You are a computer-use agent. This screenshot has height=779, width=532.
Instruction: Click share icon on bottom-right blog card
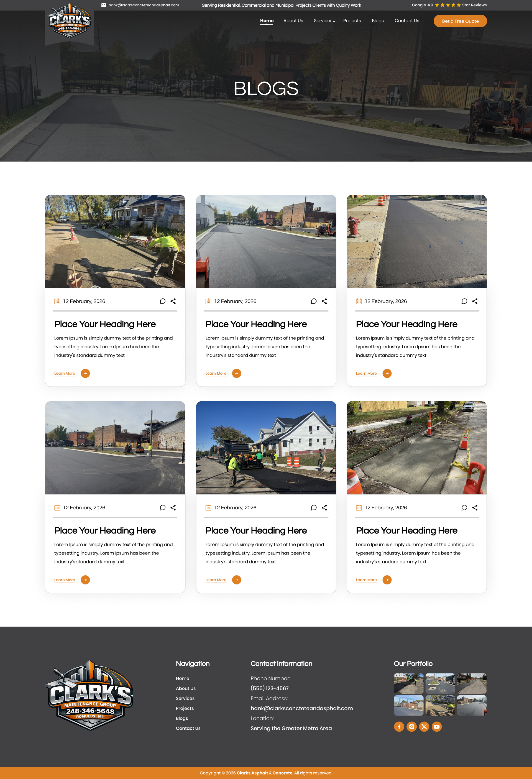[x=475, y=507]
